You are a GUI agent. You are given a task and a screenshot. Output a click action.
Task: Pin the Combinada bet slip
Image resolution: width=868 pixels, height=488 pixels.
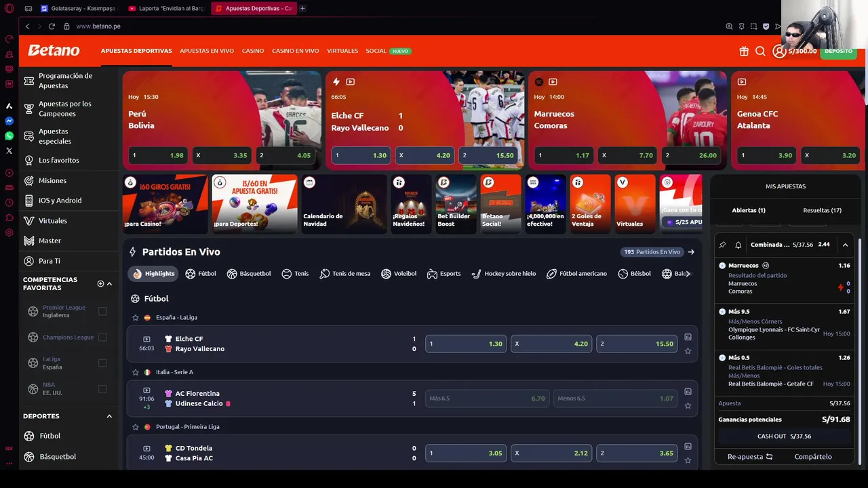pos(722,245)
